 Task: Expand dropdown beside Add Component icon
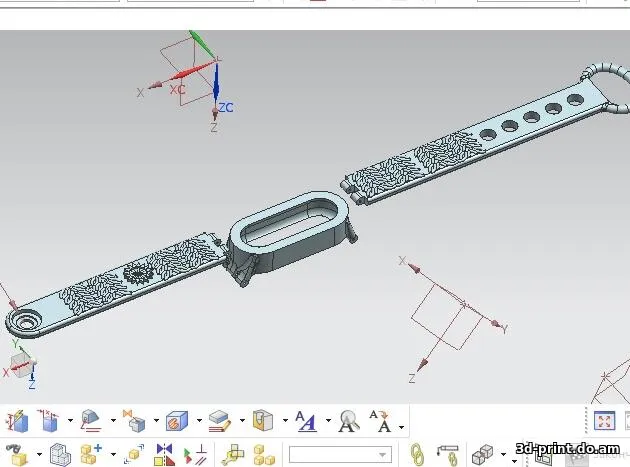pyautogui.click(x=113, y=455)
